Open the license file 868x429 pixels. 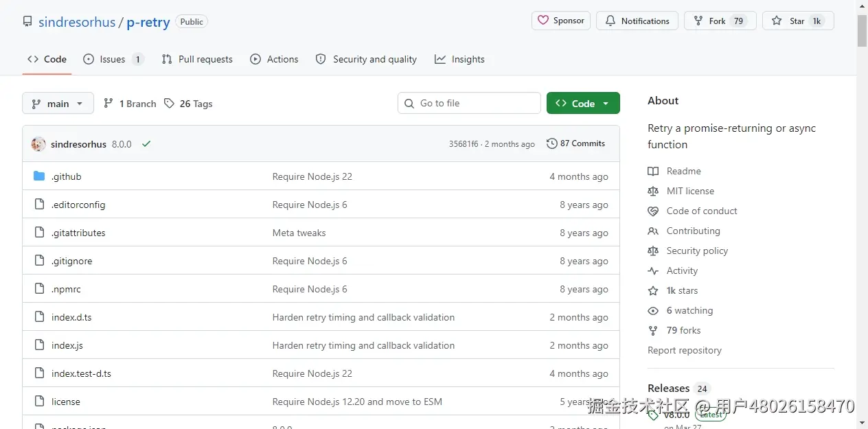[x=66, y=402]
